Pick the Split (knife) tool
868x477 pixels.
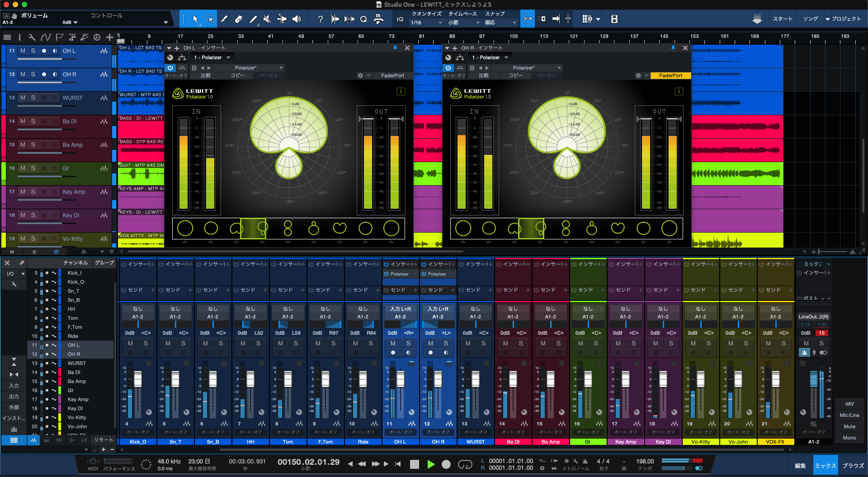224,19
